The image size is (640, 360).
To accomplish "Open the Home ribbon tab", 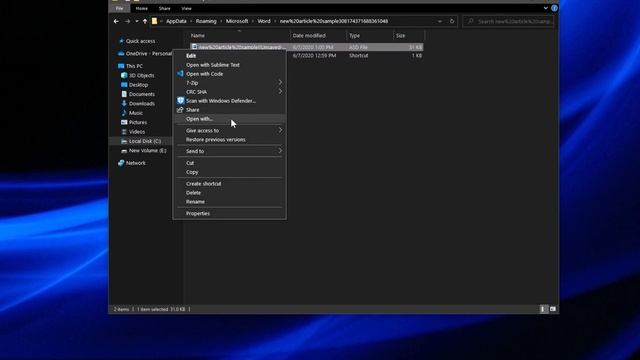I will [142, 8].
